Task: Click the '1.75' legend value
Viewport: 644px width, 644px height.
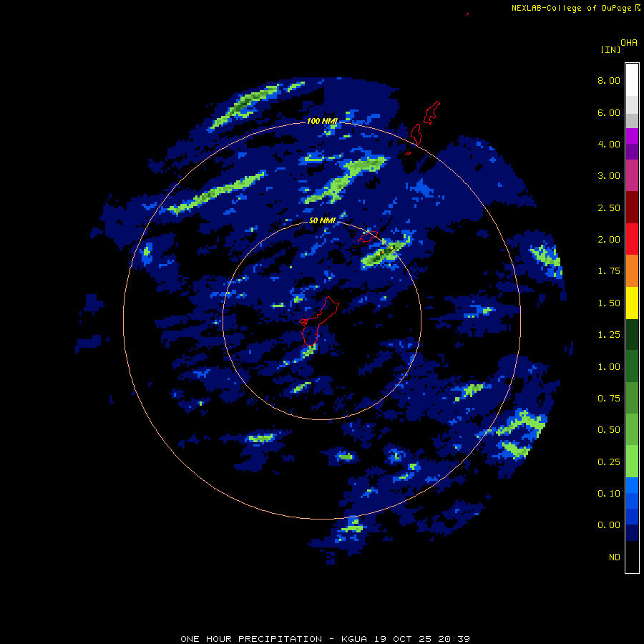Action: 609,271
